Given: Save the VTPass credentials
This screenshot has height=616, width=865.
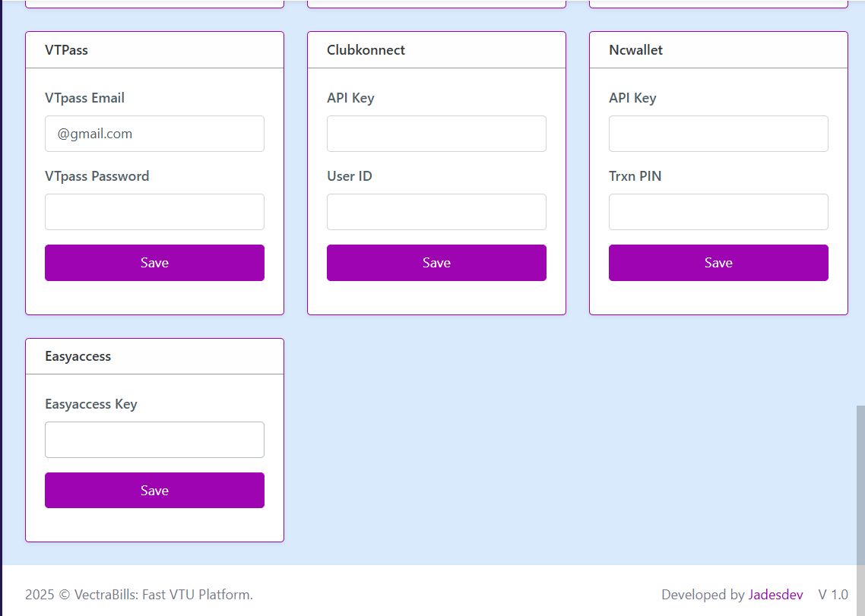Looking at the screenshot, I should click(154, 263).
